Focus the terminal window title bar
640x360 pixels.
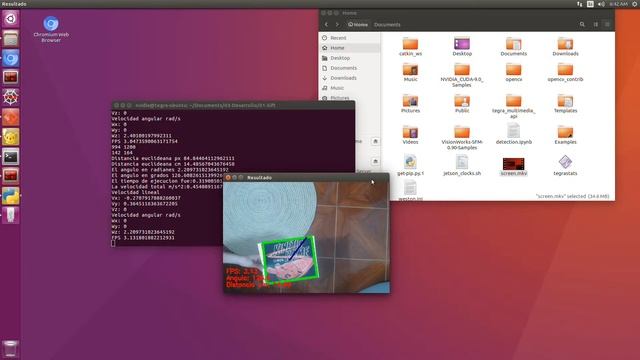[233, 105]
